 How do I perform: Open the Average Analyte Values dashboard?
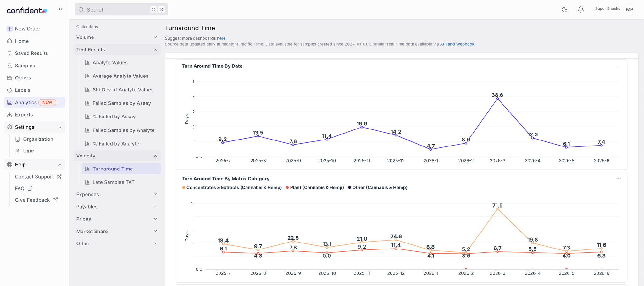(121, 76)
